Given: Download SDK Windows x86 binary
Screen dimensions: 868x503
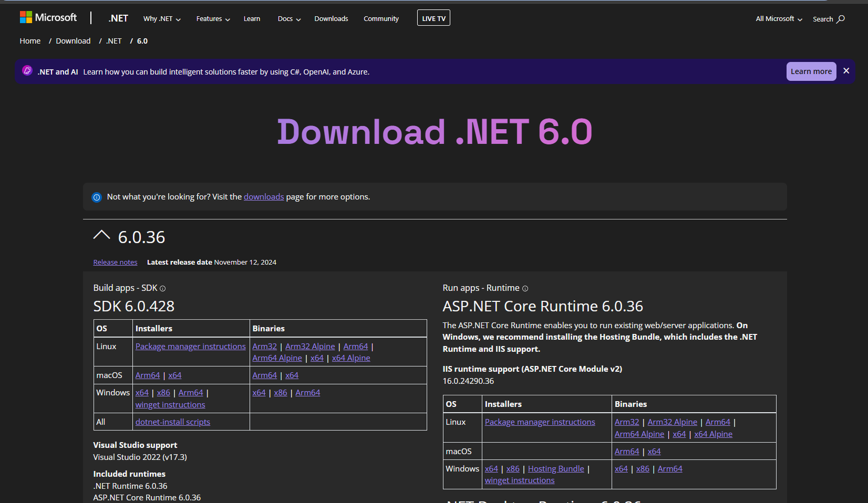Looking at the screenshot, I should coord(281,393).
